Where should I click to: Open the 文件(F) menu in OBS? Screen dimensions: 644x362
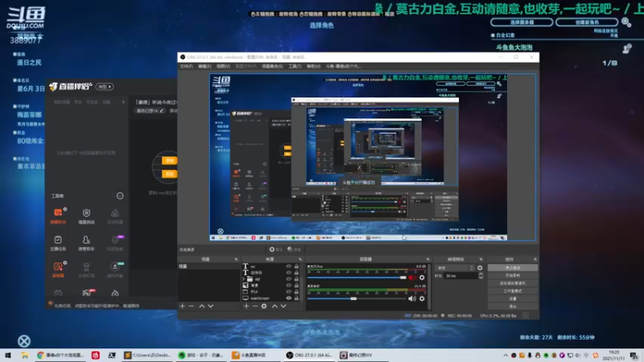click(186, 66)
